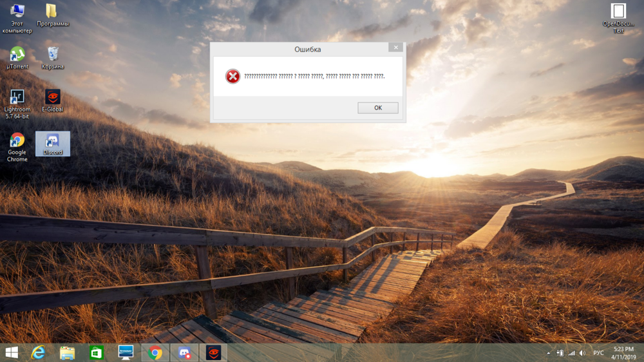This screenshot has width=644, height=362.
Task: Select the µTorrent desktop icon
Action: pos(17,57)
